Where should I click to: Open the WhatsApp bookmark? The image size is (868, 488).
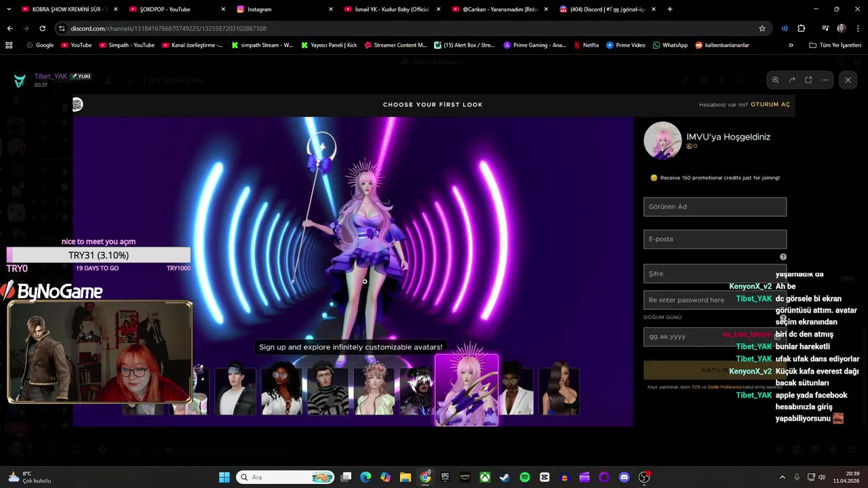click(x=670, y=45)
